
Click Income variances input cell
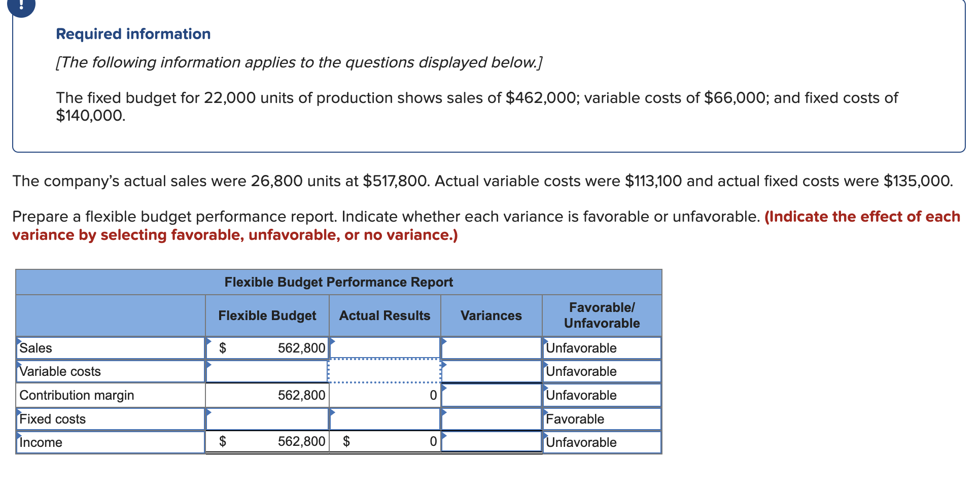pos(492,442)
